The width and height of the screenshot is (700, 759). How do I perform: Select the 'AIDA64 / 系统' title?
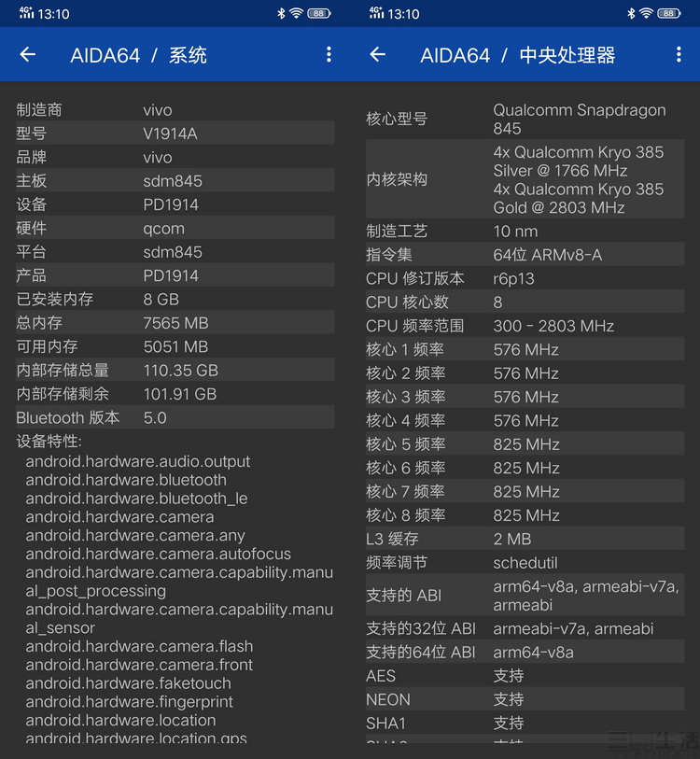point(139,55)
